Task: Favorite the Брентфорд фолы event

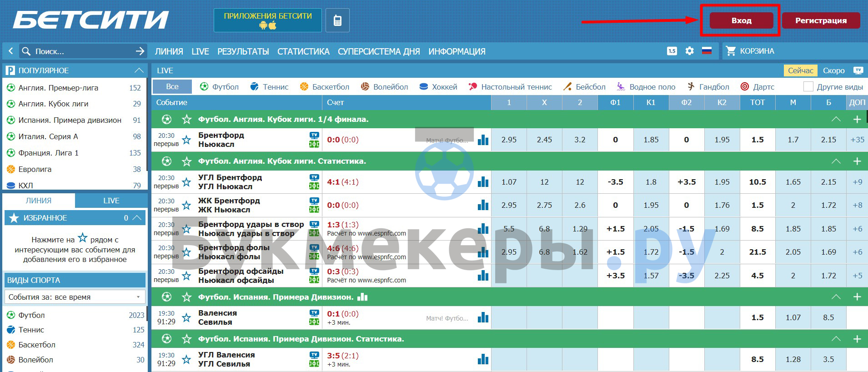Action: point(186,252)
